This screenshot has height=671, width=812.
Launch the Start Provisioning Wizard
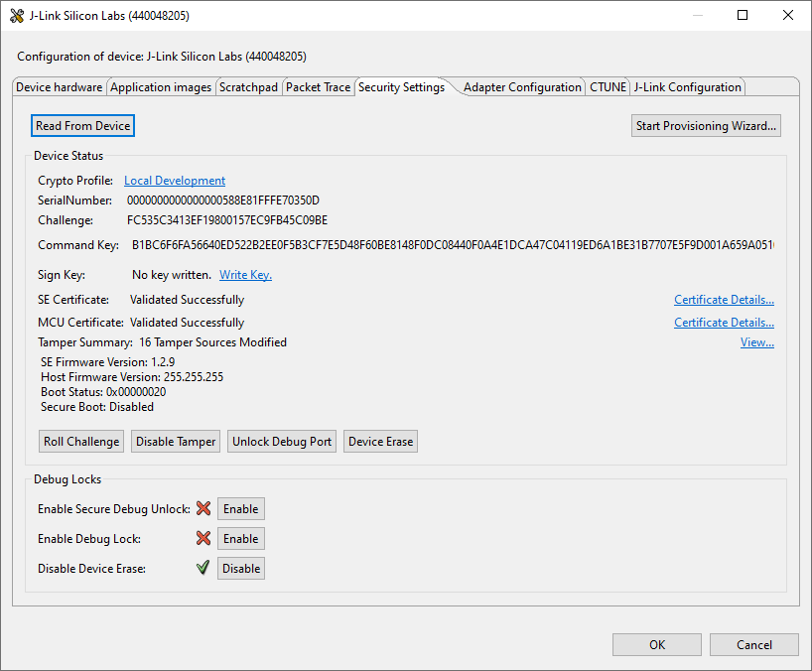click(x=706, y=125)
